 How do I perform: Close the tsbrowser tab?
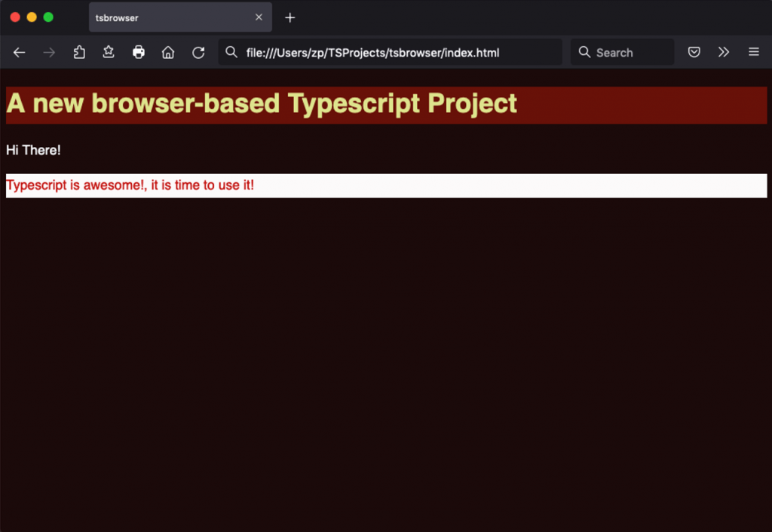click(x=259, y=17)
